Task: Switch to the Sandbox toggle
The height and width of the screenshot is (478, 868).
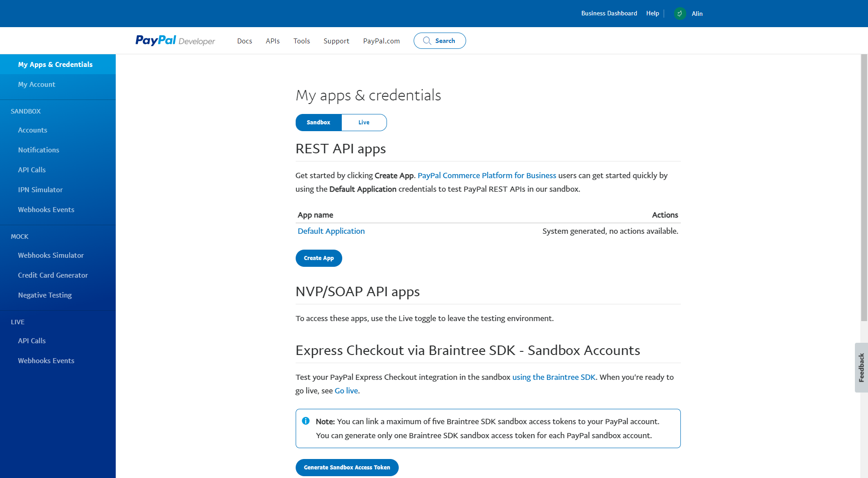Action: [318, 123]
